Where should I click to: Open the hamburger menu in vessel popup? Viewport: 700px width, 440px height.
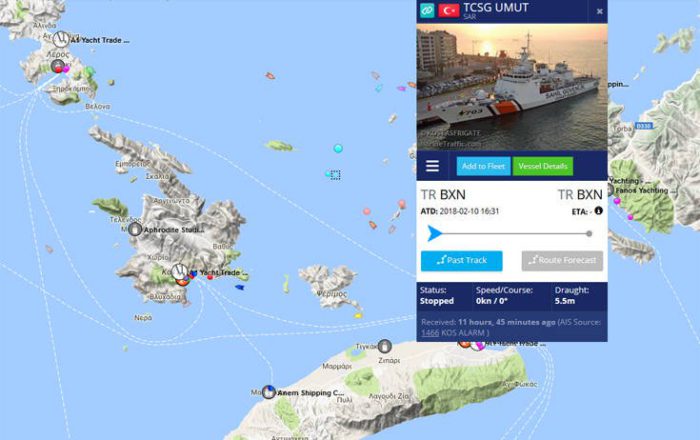click(x=432, y=166)
